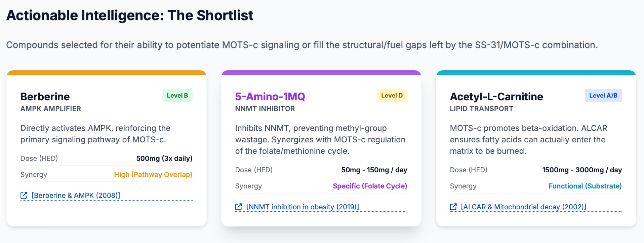Click the yellow Level D badge
This screenshot has height=243, width=644.
[x=392, y=96]
